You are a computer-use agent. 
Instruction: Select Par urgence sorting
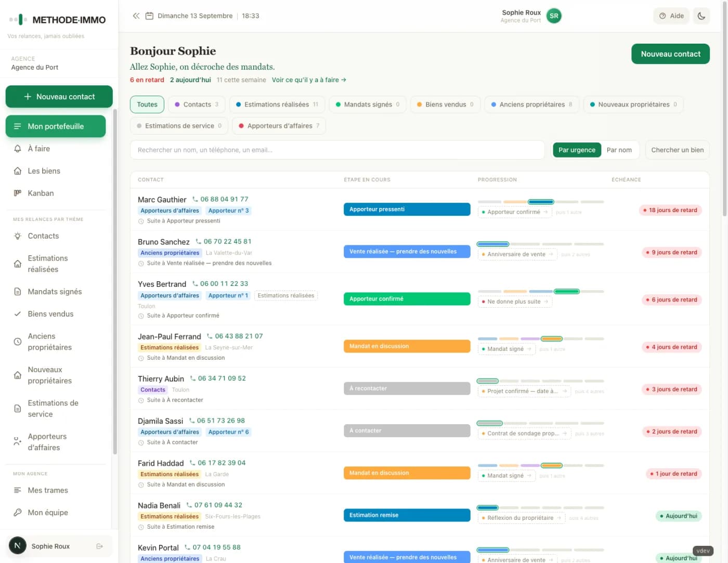point(577,150)
